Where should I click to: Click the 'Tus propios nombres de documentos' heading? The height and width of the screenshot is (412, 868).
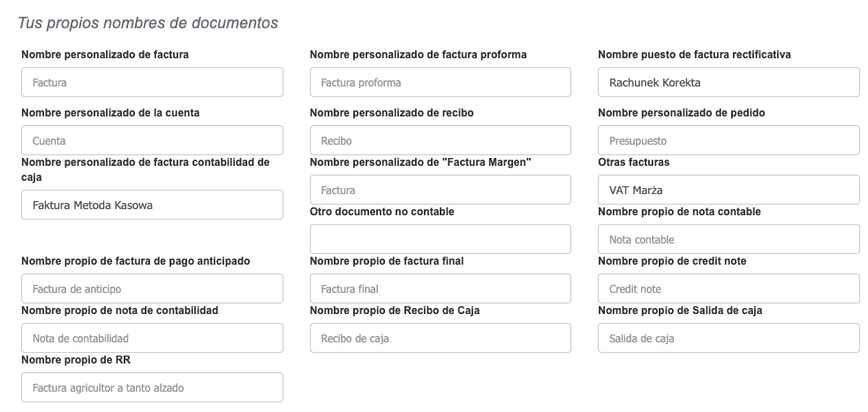tap(148, 23)
